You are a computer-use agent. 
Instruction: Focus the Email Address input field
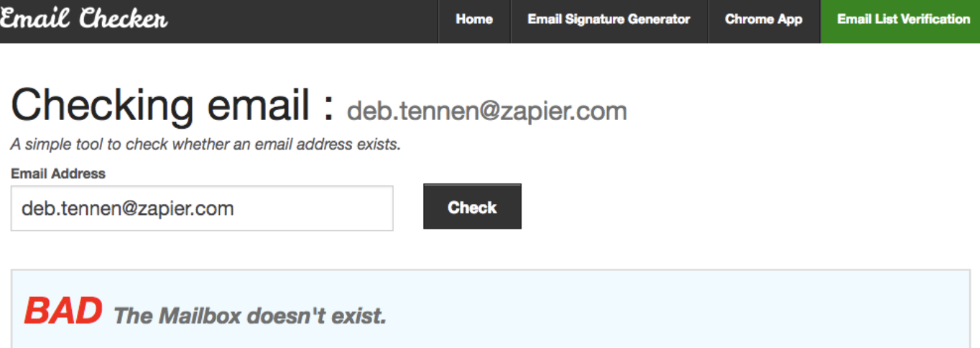point(201,209)
